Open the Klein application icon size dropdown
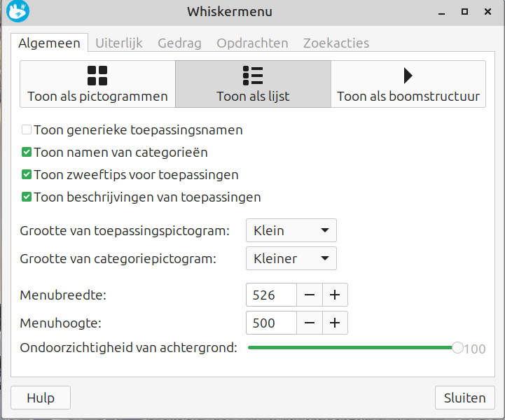Screen dimensions: 505x420 point(291,230)
